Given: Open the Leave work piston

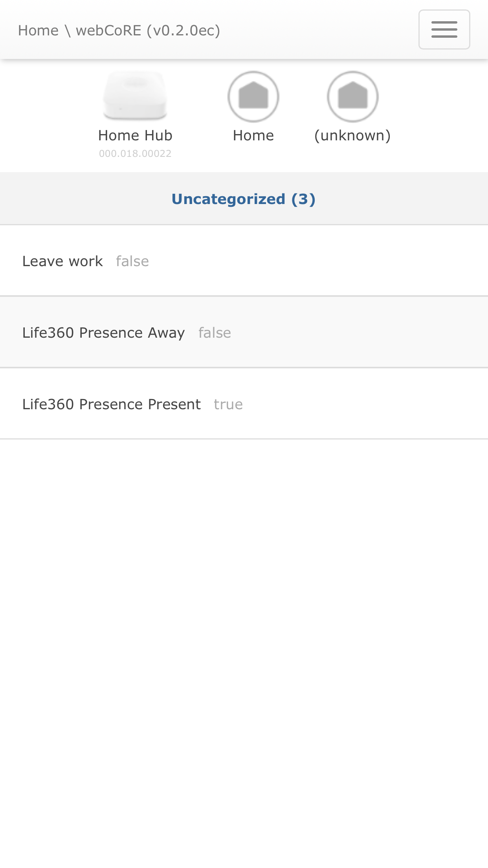Looking at the screenshot, I should point(62,261).
